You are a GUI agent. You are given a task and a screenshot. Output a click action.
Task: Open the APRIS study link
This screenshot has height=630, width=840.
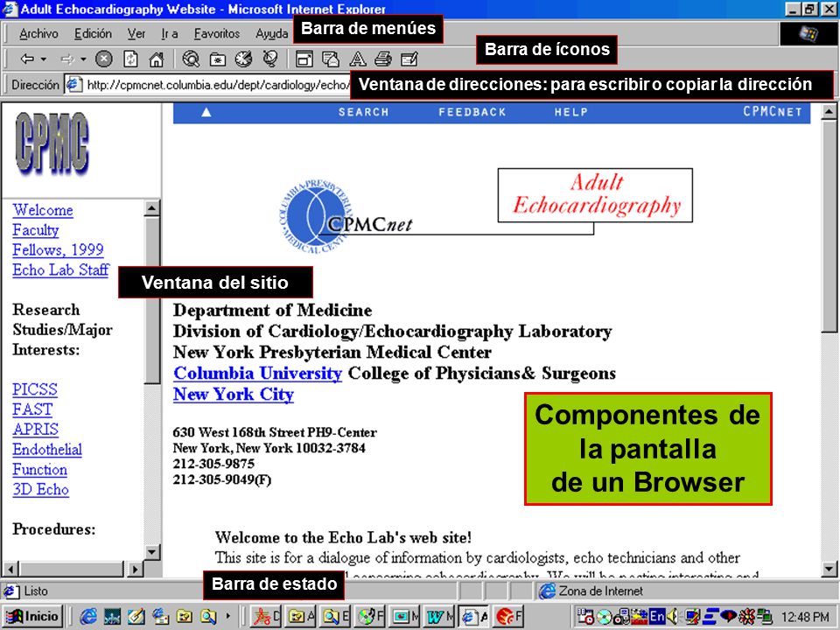pos(35,430)
